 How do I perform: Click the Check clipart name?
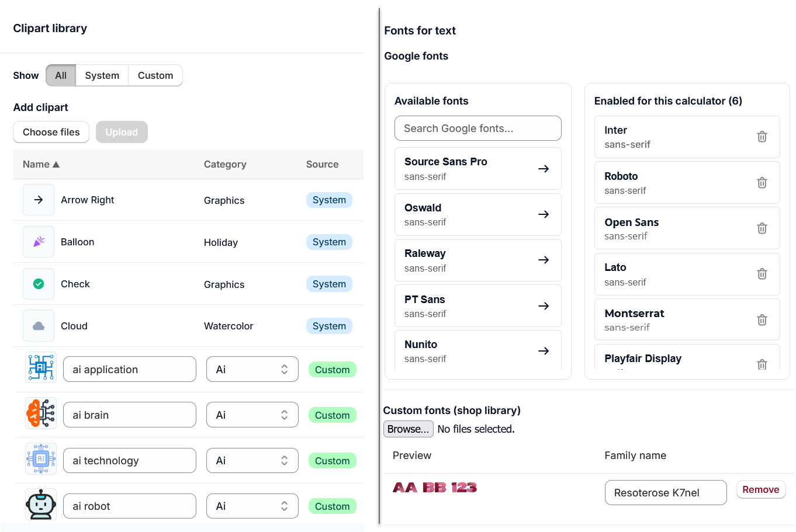click(x=75, y=284)
